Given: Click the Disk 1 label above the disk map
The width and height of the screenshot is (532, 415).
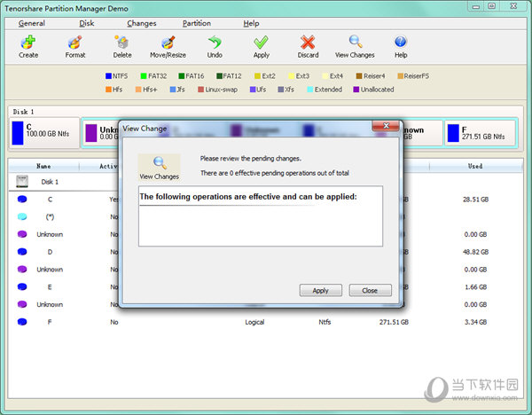Looking at the screenshot, I should coord(23,112).
